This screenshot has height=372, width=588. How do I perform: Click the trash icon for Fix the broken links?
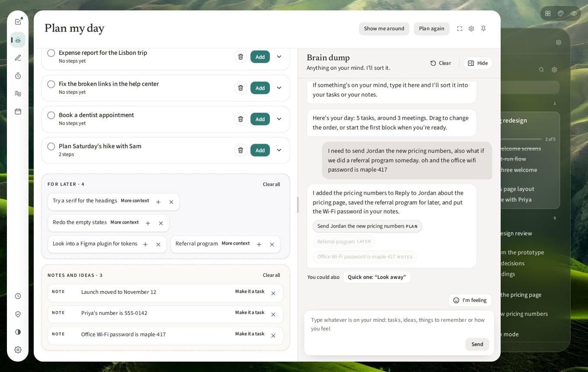point(240,88)
